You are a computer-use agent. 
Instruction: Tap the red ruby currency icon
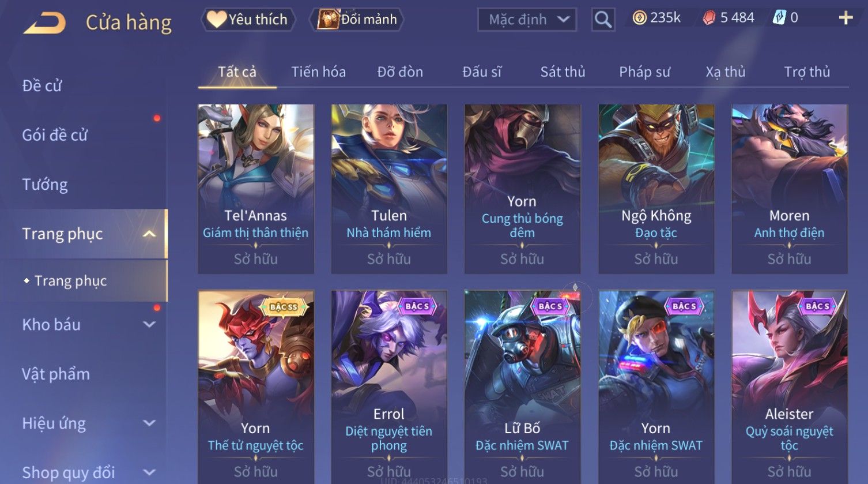pos(709,18)
